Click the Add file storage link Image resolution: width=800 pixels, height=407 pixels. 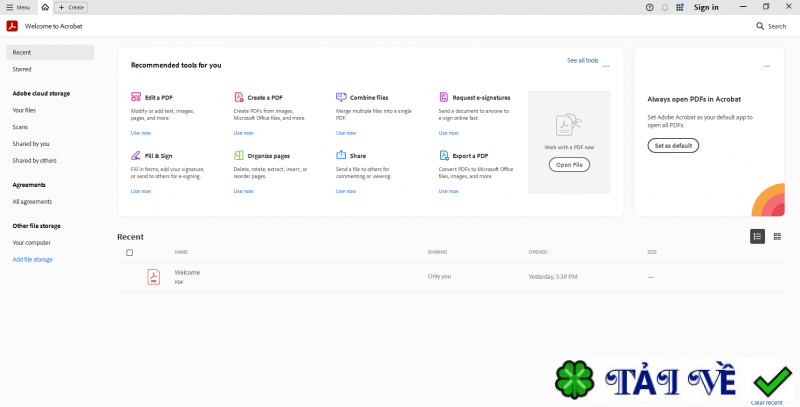[x=33, y=260]
